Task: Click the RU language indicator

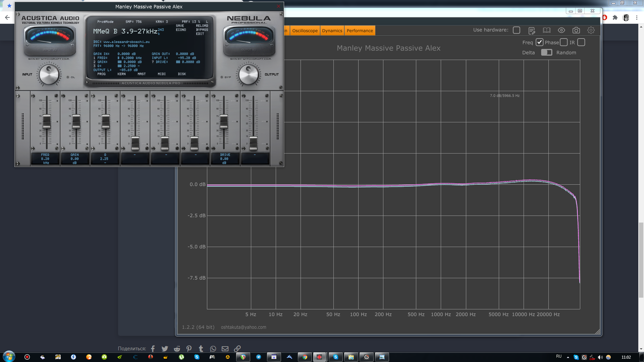Action: pos(559,356)
